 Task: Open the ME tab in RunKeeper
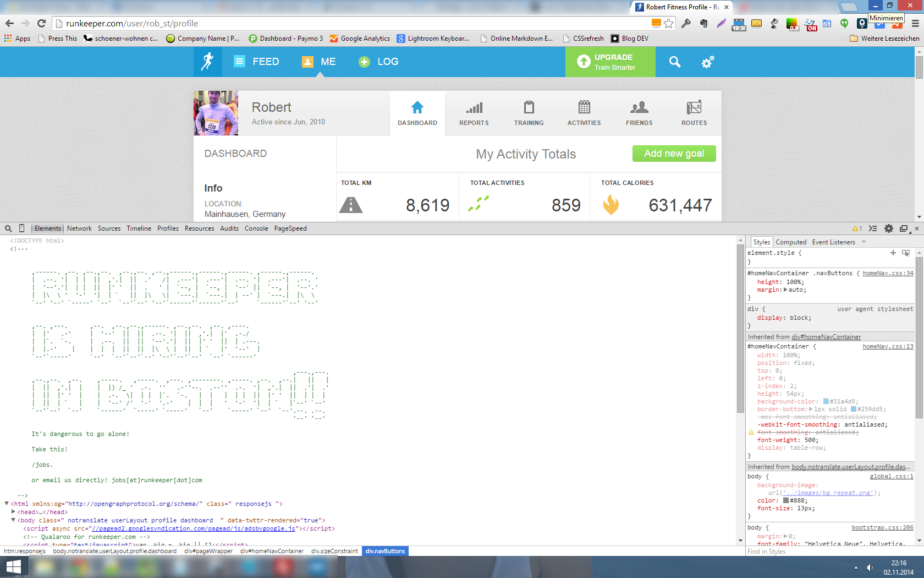point(319,62)
